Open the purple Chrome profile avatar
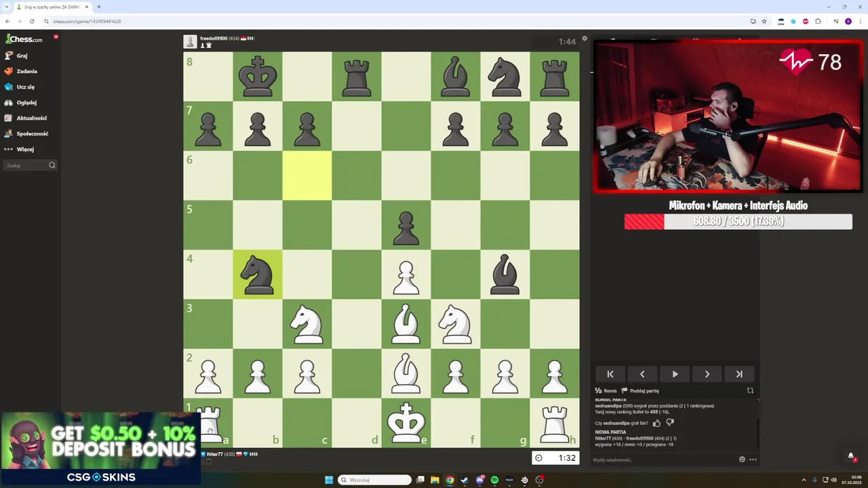Screen dimensions: 868x488 [848, 21]
